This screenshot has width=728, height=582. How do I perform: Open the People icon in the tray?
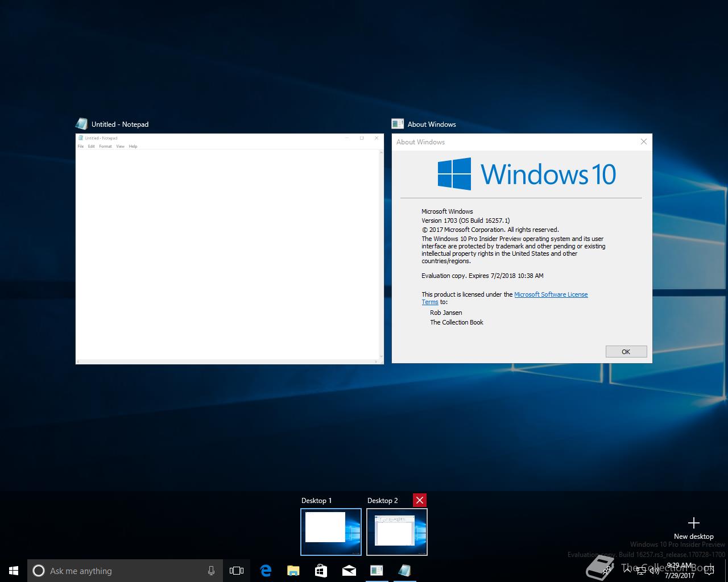tap(608, 571)
